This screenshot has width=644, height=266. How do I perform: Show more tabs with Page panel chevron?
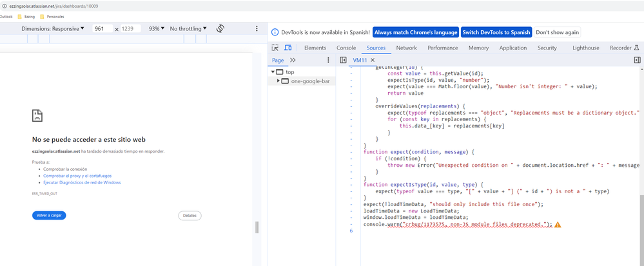pos(293,60)
